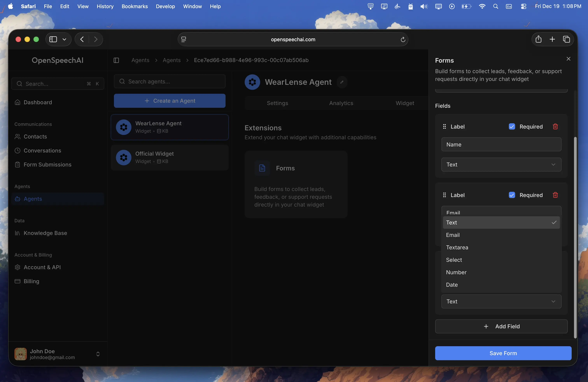The height and width of the screenshot is (382, 588).
Task: Open Safari History menu
Action: click(105, 6)
